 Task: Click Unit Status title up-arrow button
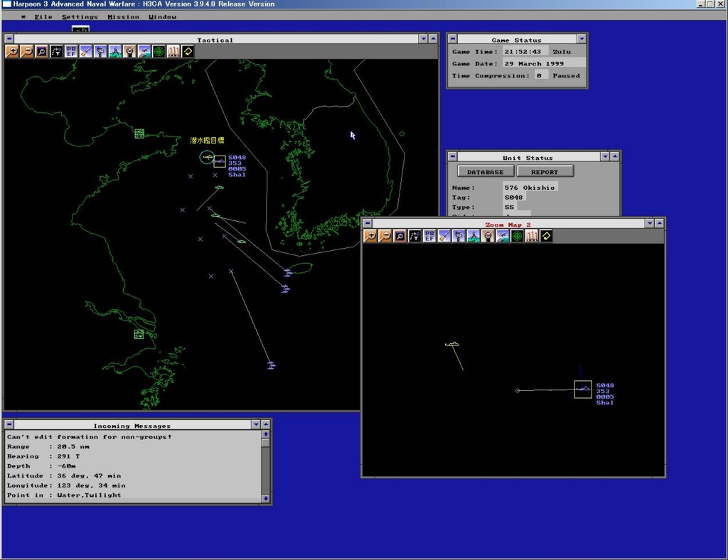(x=615, y=156)
